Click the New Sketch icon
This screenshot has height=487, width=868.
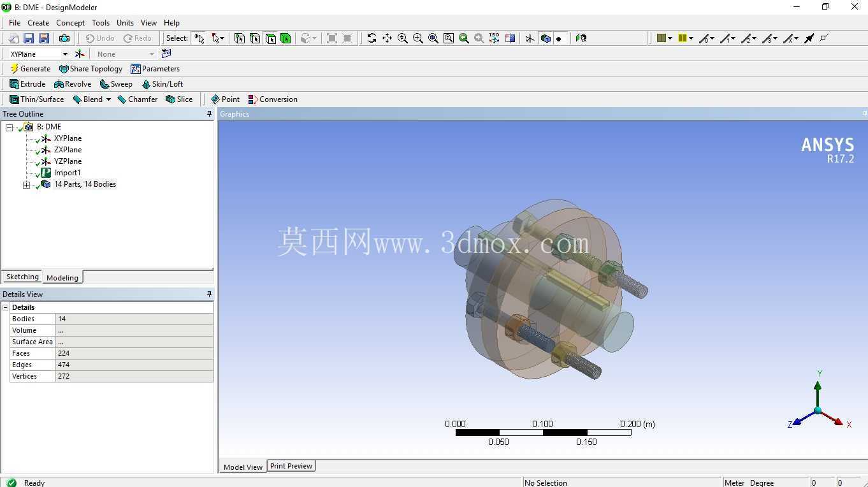pos(166,54)
